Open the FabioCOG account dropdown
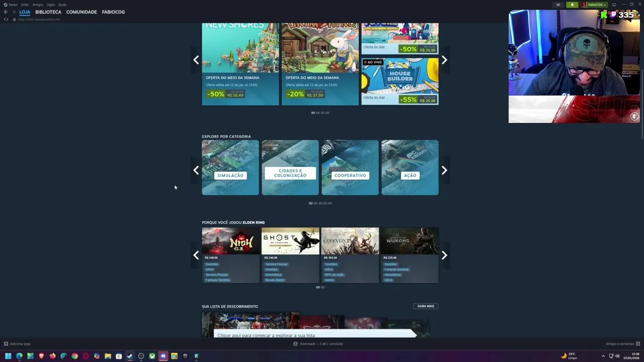 click(x=594, y=5)
